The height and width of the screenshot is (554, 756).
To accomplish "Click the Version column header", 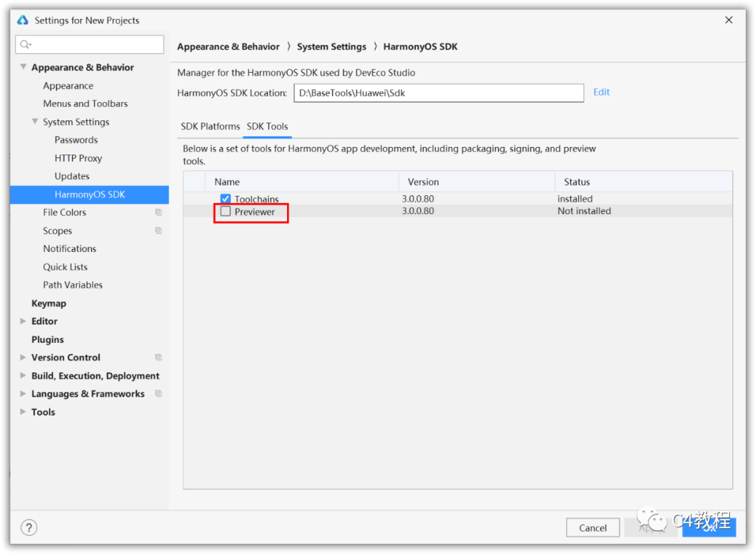I will click(x=477, y=182).
